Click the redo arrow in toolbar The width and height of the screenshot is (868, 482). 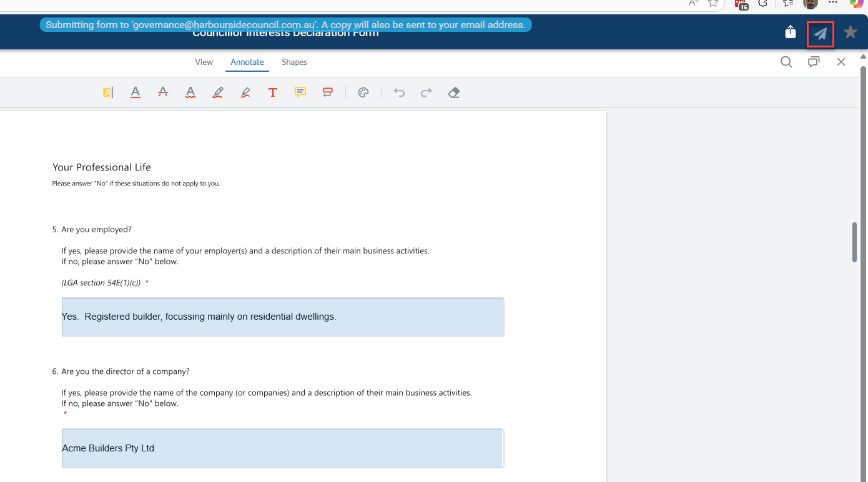(427, 92)
